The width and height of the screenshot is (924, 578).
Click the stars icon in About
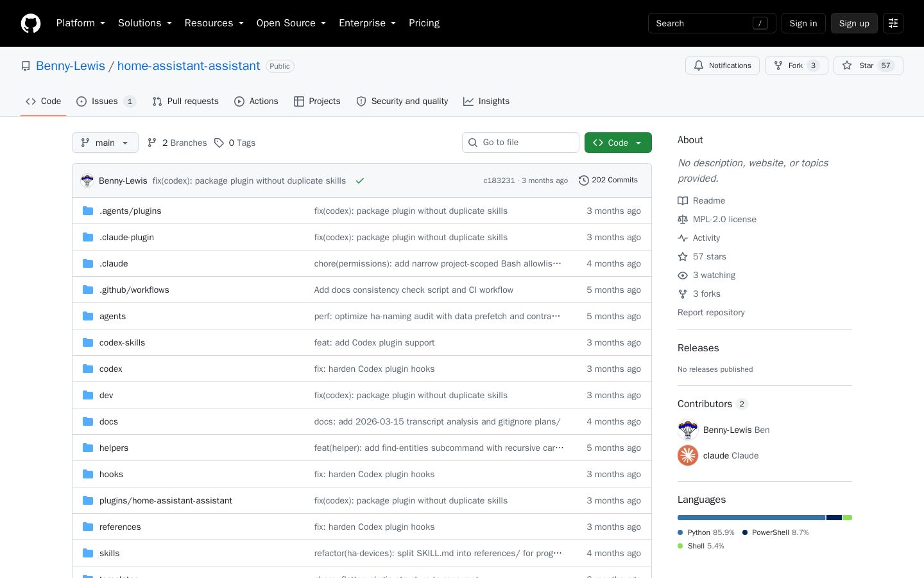[683, 256]
